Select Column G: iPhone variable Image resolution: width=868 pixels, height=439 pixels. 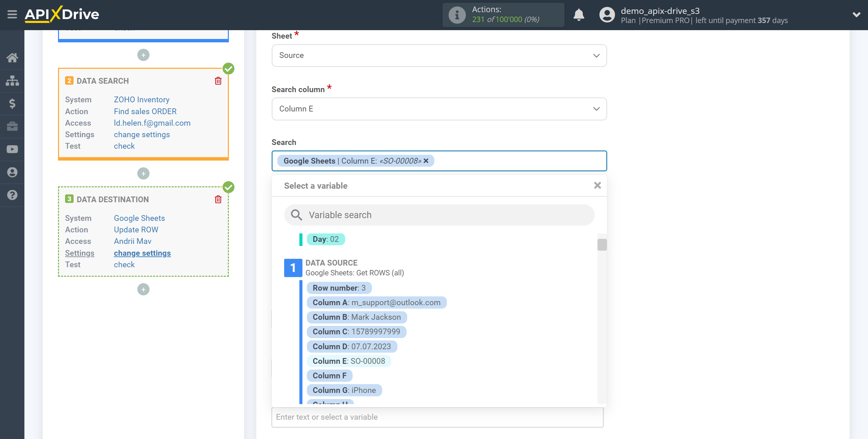coord(344,390)
